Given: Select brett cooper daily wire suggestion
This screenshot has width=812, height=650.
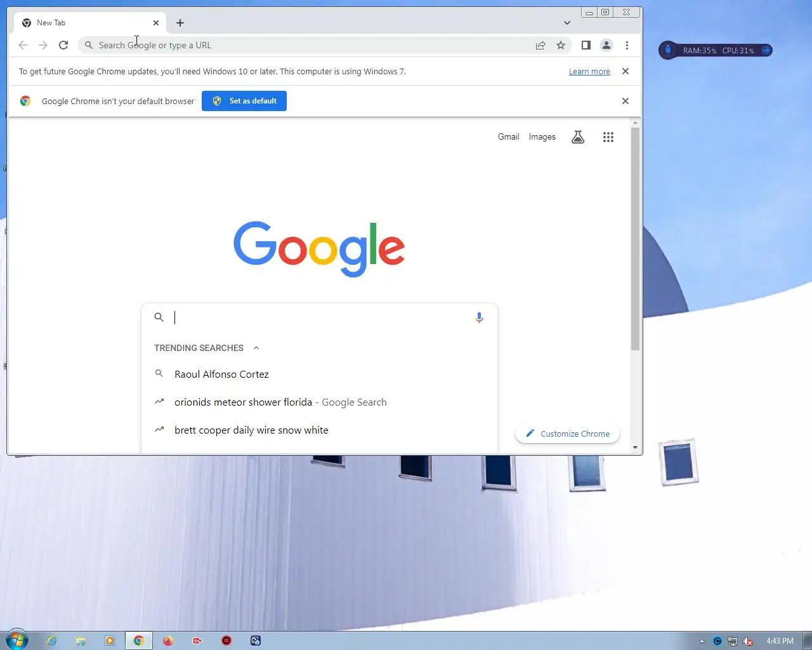Looking at the screenshot, I should [x=319, y=430].
